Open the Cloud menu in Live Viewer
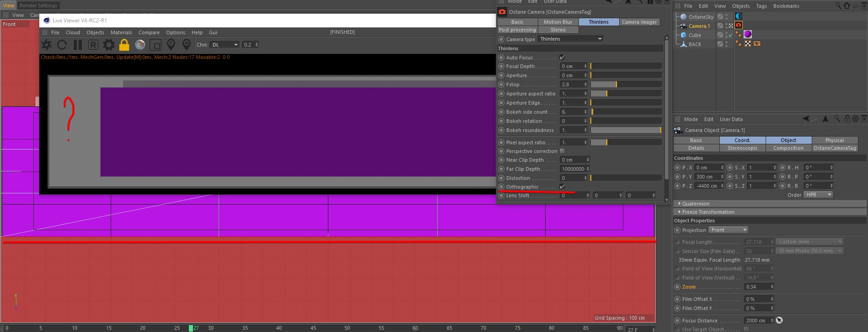This screenshot has height=332, width=868. click(x=73, y=32)
